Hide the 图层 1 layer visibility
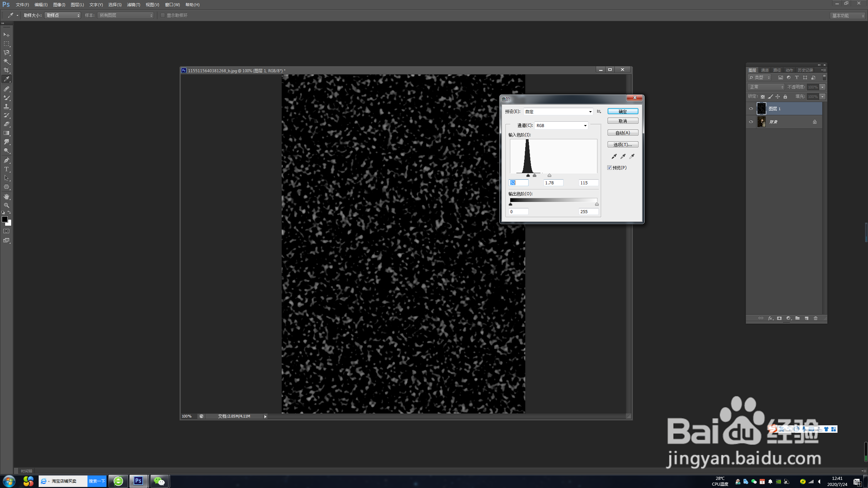The height and width of the screenshot is (488, 868). (751, 109)
